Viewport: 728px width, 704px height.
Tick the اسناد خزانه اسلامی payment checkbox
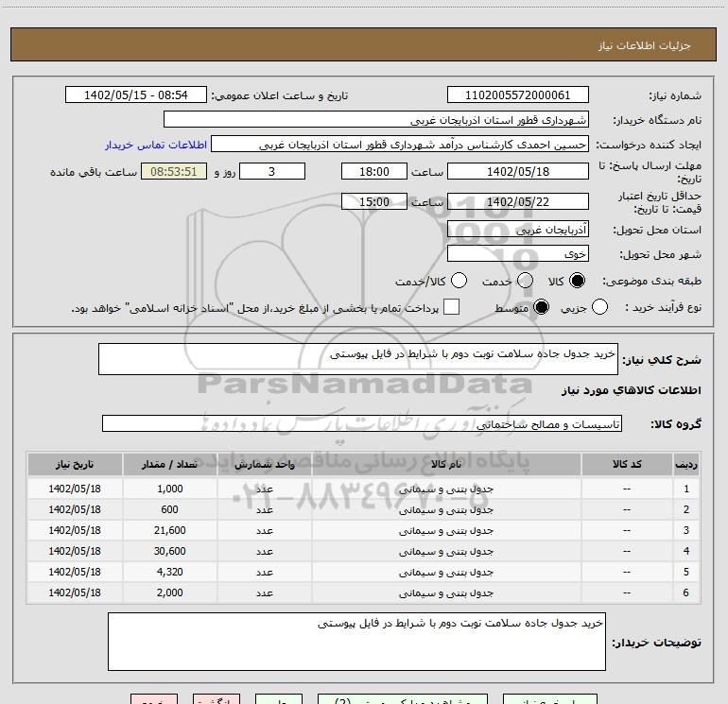[x=451, y=307]
